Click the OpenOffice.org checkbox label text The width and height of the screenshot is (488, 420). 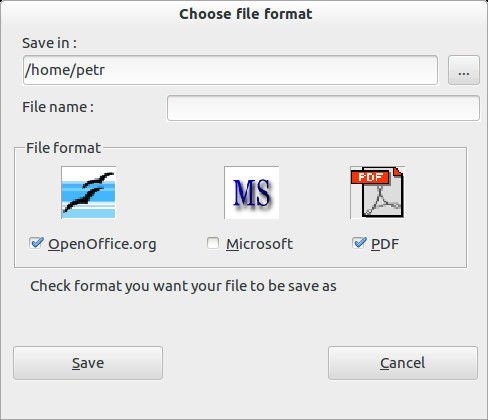pos(102,244)
